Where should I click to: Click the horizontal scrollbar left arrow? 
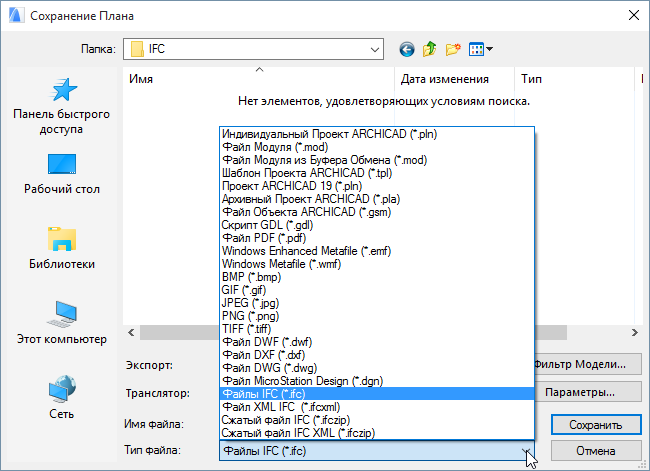pyautogui.click(x=131, y=333)
